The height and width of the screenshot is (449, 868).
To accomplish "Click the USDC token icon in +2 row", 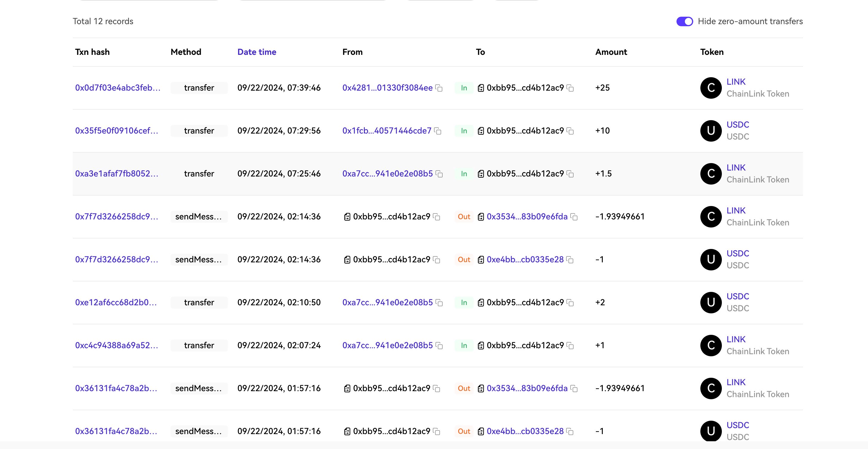I will coord(711,303).
